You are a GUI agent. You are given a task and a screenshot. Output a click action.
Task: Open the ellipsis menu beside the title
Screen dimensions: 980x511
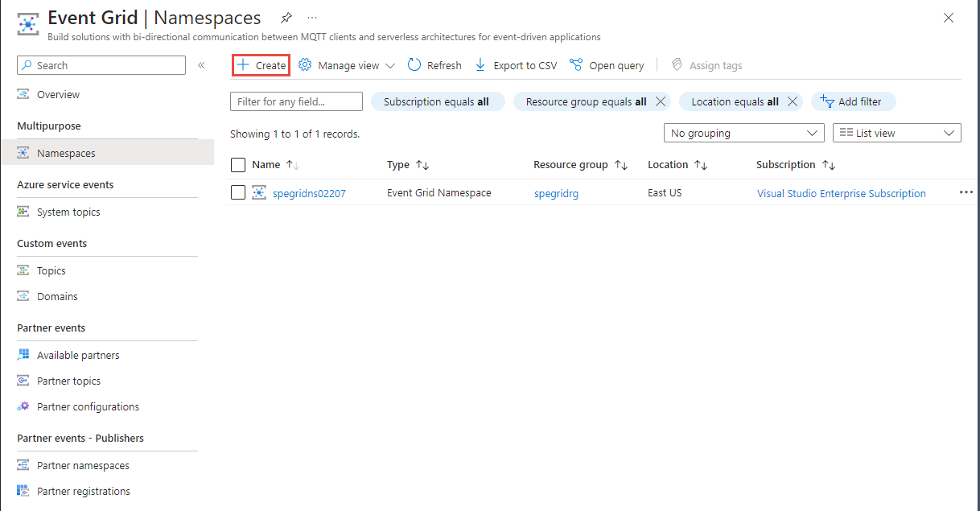312,18
